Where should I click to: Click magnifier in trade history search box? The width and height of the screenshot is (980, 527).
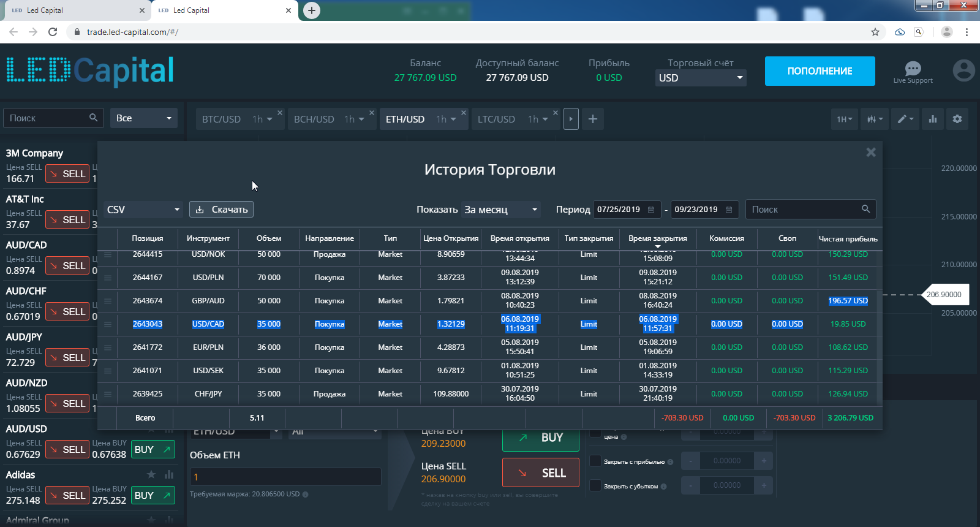pos(865,209)
